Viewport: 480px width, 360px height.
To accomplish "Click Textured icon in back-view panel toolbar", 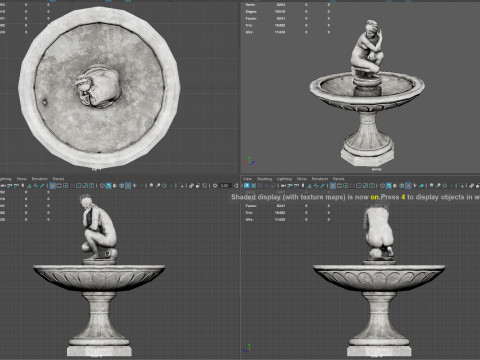I will click(x=408, y=186).
